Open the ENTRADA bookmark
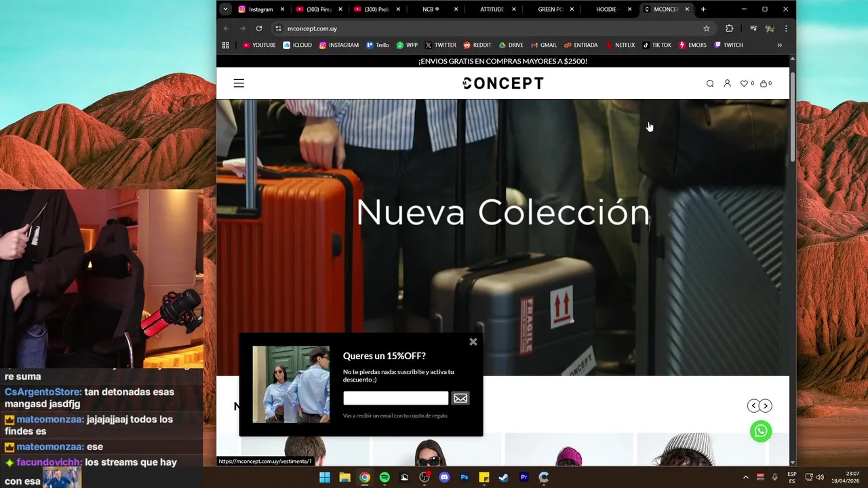The height and width of the screenshot is (488, 868). coord(581,45)
